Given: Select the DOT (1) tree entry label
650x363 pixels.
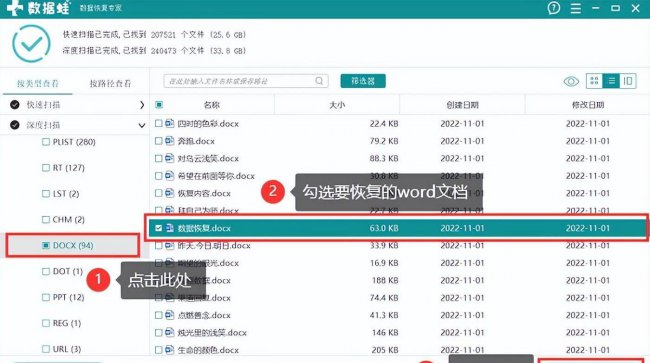Looking at the screenshot, I should click(68, 271).
